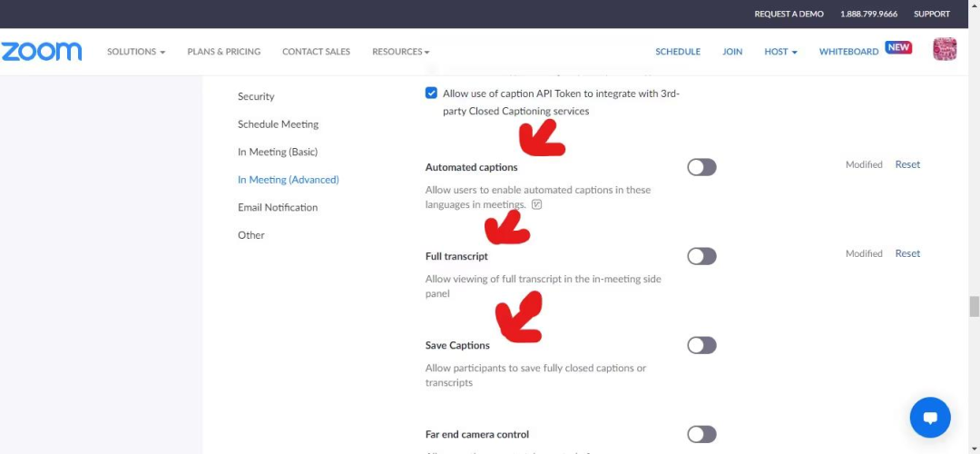Uncheck Allow use of caption API Token
This screenshot has height=454, width=980.
point(431,94)
